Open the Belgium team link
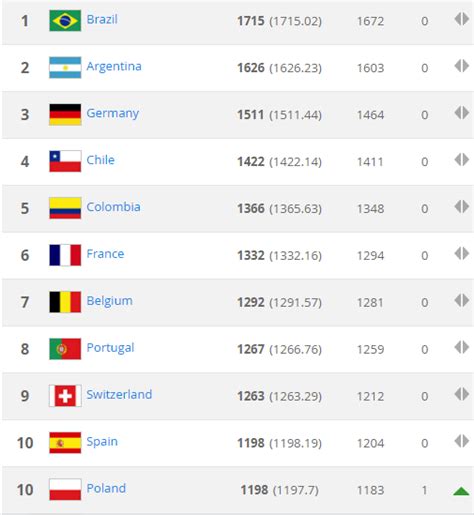This screenshot has height=515, width=474. click(110, 301)
